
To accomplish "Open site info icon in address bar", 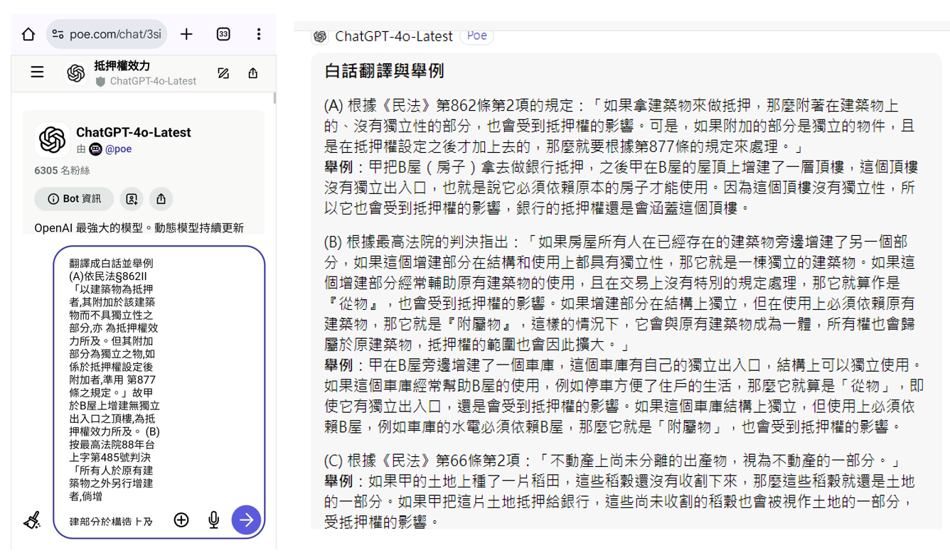I will tap(58, 34).
